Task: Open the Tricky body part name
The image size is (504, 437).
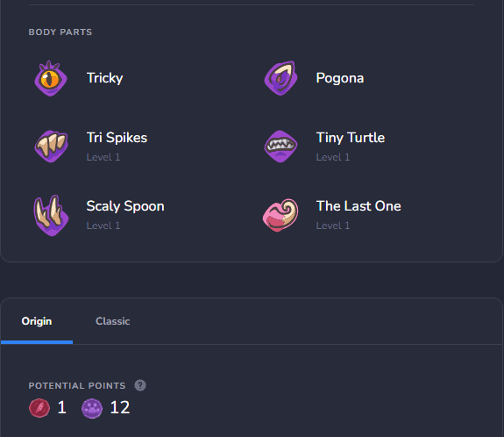Action: pyautogui.click(x=105, y=78)
